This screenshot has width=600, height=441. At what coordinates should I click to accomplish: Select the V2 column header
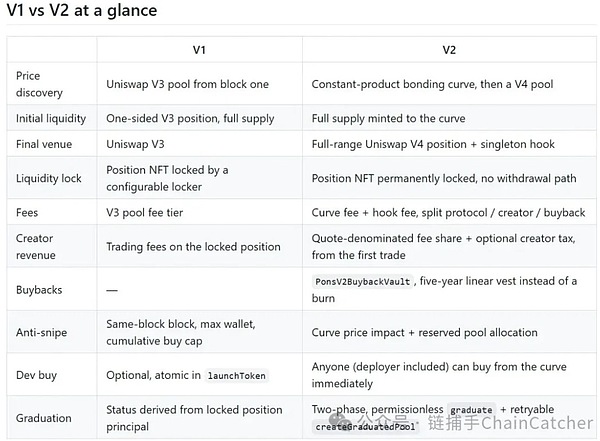point(449,50)
